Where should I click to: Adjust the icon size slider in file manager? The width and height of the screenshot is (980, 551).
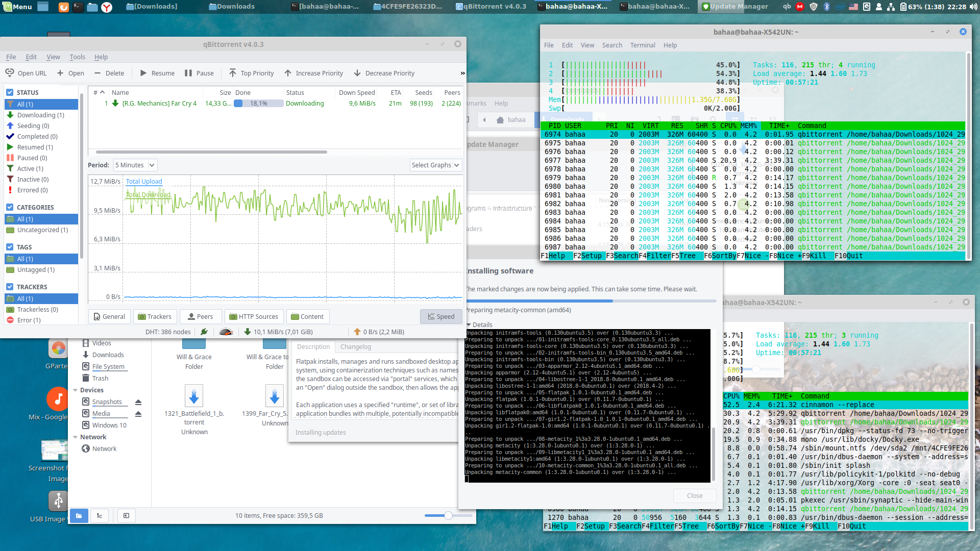tap(448, 516)
